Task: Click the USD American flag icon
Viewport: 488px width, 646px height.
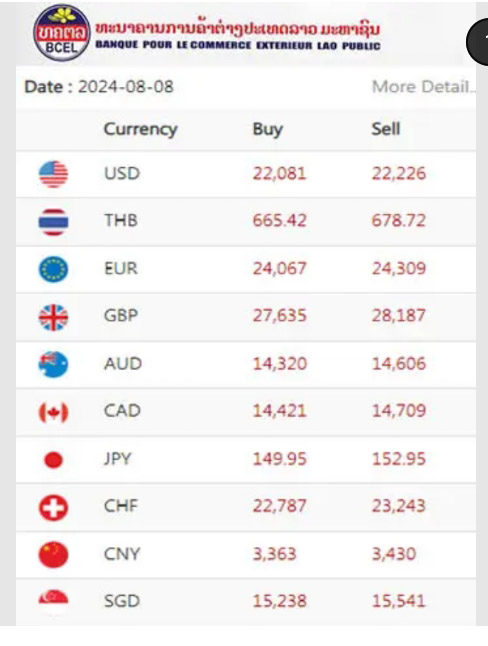Action: 54,174
